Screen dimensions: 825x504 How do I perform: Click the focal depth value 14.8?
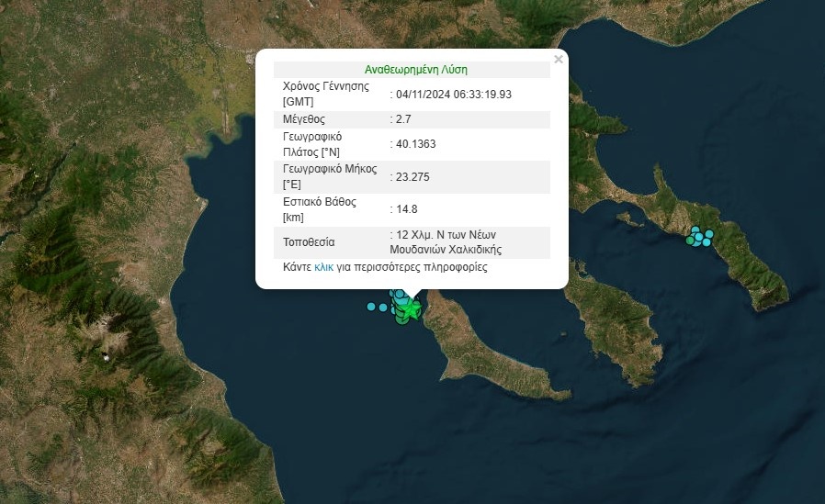pos(404,209)
